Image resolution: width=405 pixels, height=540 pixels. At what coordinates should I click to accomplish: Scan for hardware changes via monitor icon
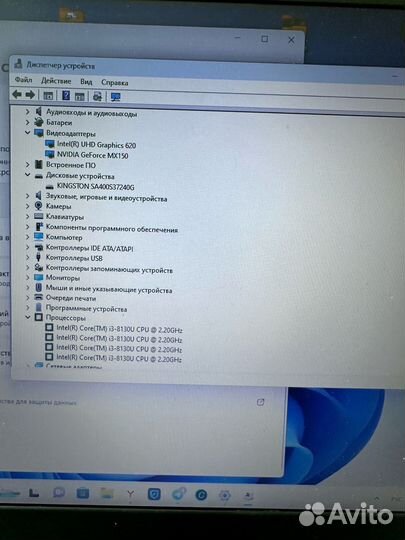(x=115, y=97)
